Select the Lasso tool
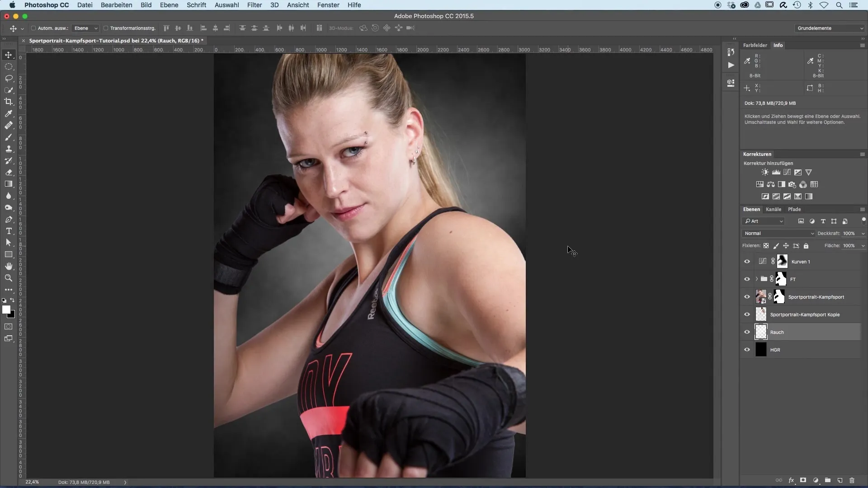This screenshot has width=868, height=488. click(9, 78)
